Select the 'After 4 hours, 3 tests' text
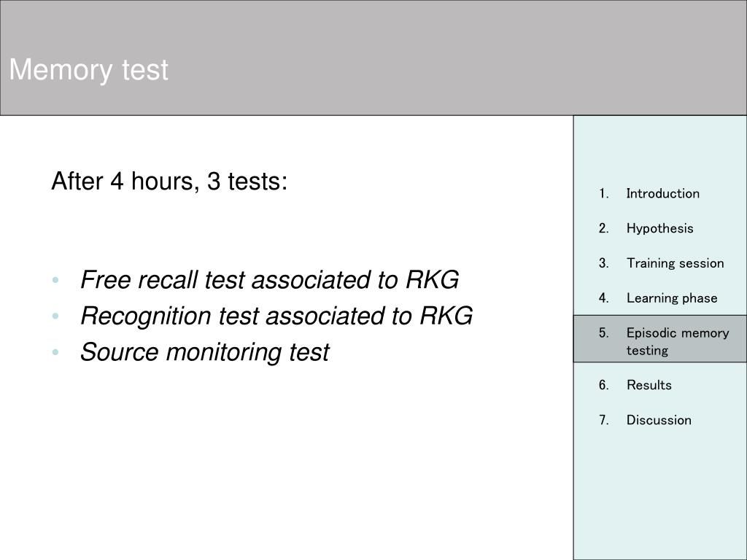The width and height of the screenshot is (747, 560). [x=169, y=182]
